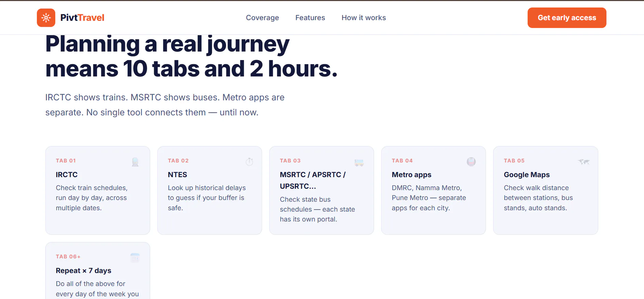Click the Google Maps card title
644x299 pixels.
[527, 175]
